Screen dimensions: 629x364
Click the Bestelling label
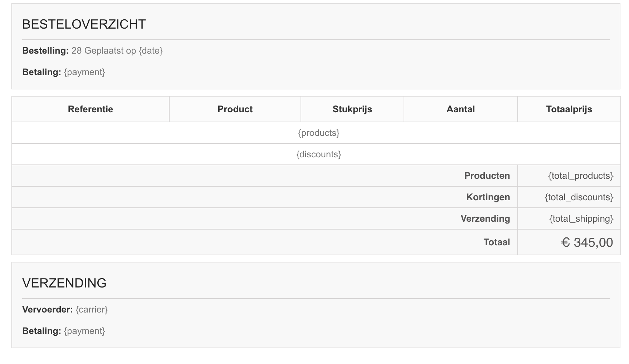[45, 51]
